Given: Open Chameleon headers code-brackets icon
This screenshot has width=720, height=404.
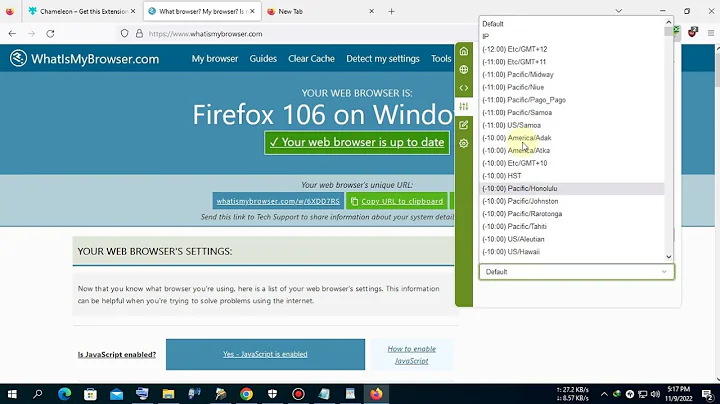Looking at the screenshot, I should (464, 88).
